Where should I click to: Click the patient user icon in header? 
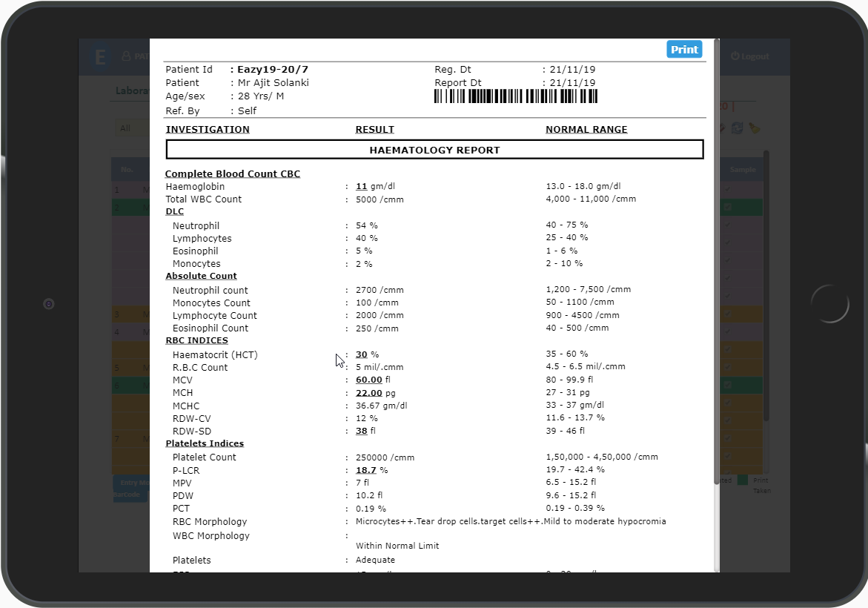click(126, 56)
